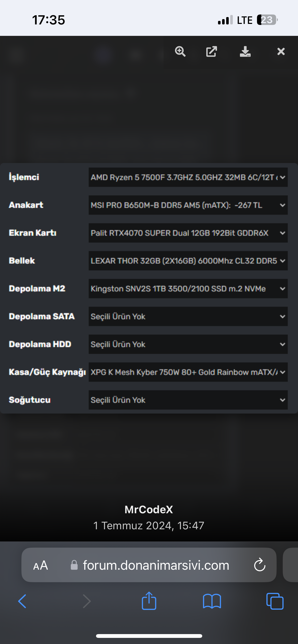The height and width of the screenshot is (644, 298).
Task: Choose a product for Depolama SATA
Action: [188, 316]
